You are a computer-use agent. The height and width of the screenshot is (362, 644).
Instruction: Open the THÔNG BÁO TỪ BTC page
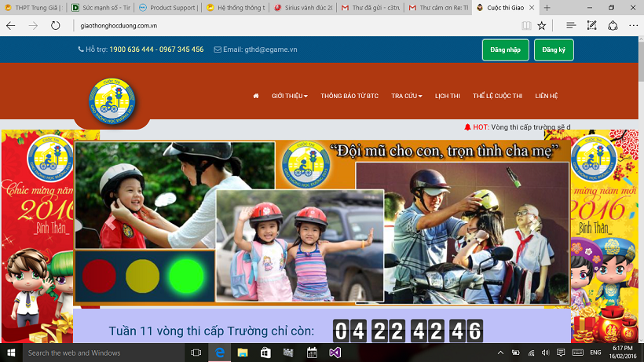pos(349,96)
